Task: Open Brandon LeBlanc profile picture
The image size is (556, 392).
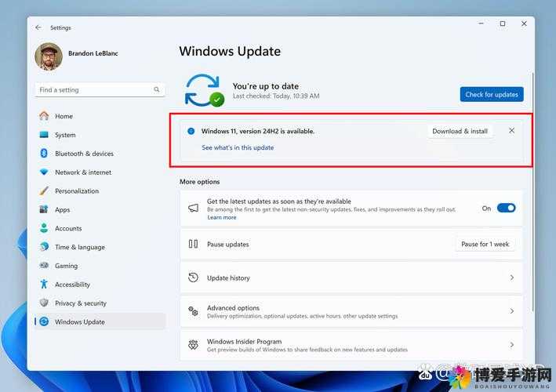Action: pyautogui.click(x=49, y=56)
